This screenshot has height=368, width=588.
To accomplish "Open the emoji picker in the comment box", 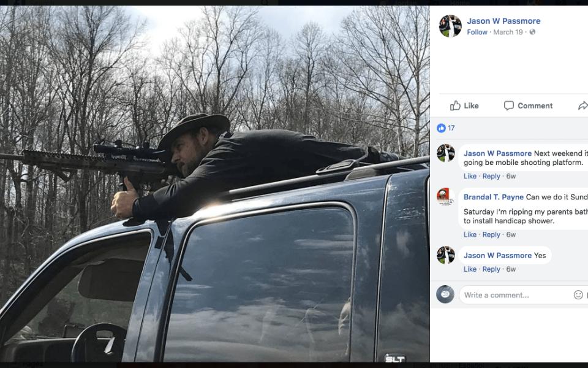I will [578, 295].
